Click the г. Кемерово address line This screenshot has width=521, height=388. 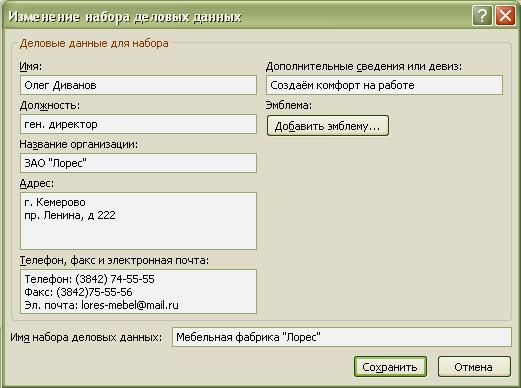(x=55, y=202)
